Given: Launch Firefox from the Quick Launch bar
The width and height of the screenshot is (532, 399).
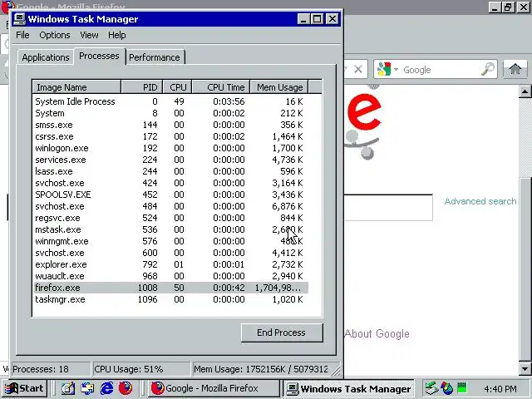Looking at the screenshot, I should click(x=126, y=388).
